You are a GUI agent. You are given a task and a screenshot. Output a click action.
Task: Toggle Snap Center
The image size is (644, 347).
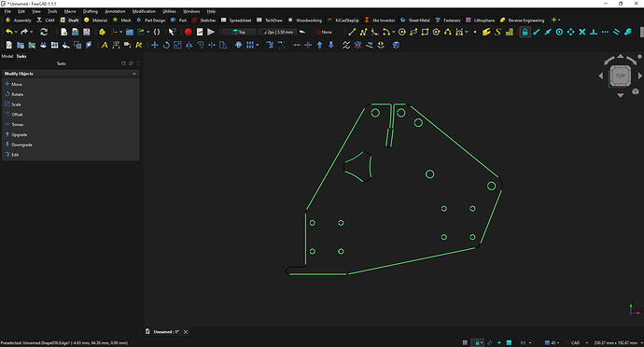[559, 32]
